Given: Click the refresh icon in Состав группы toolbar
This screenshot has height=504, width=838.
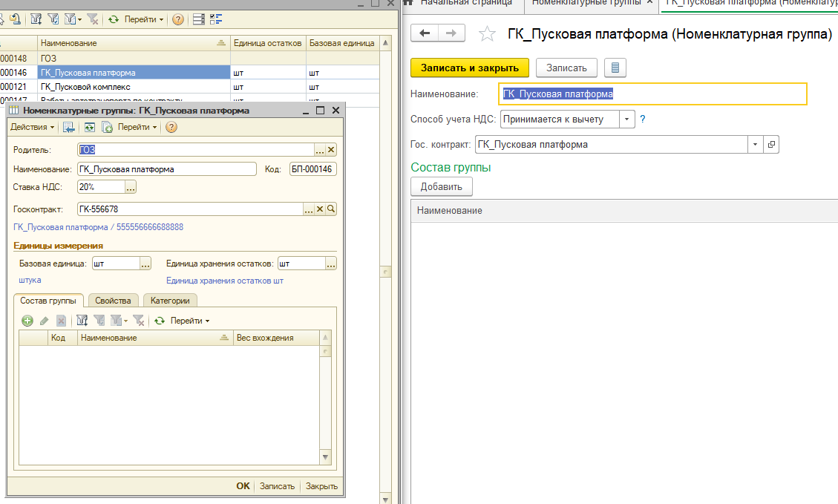Looking at the screenshot, I should [160, 321].
